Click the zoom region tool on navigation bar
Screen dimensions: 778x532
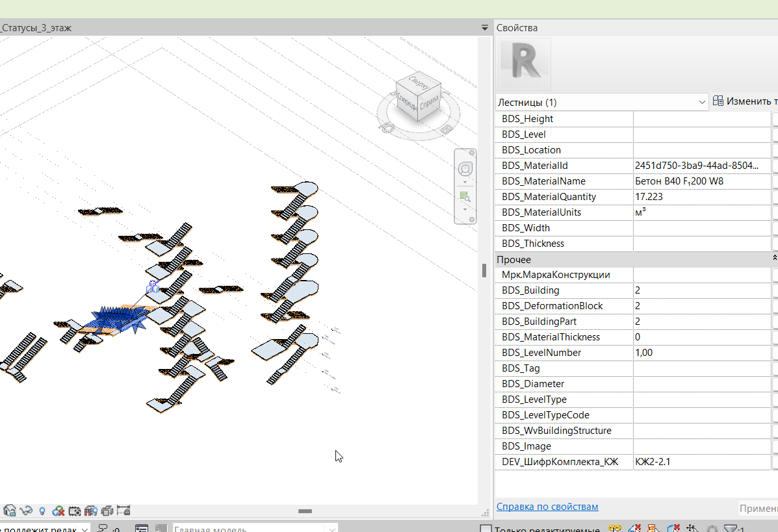click(x=465, y=197)
